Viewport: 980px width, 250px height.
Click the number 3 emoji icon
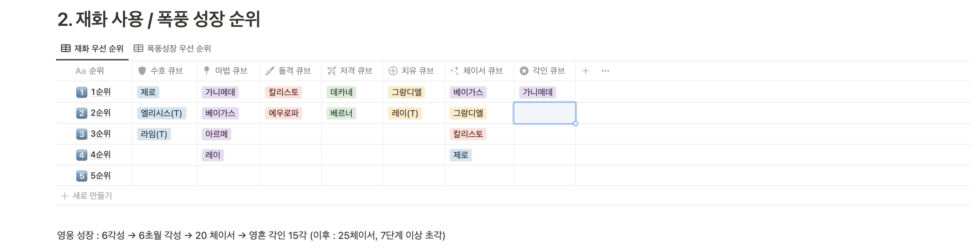pos(82,134)
